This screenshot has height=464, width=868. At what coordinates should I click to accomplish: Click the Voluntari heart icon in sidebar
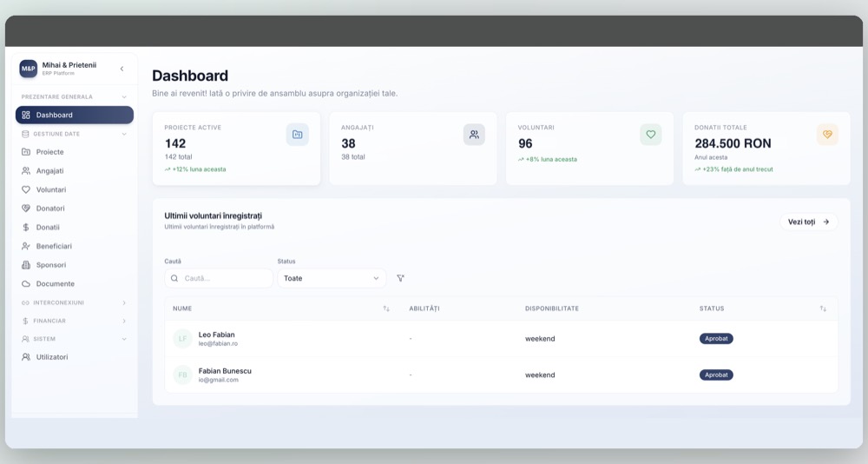[26, 189]
